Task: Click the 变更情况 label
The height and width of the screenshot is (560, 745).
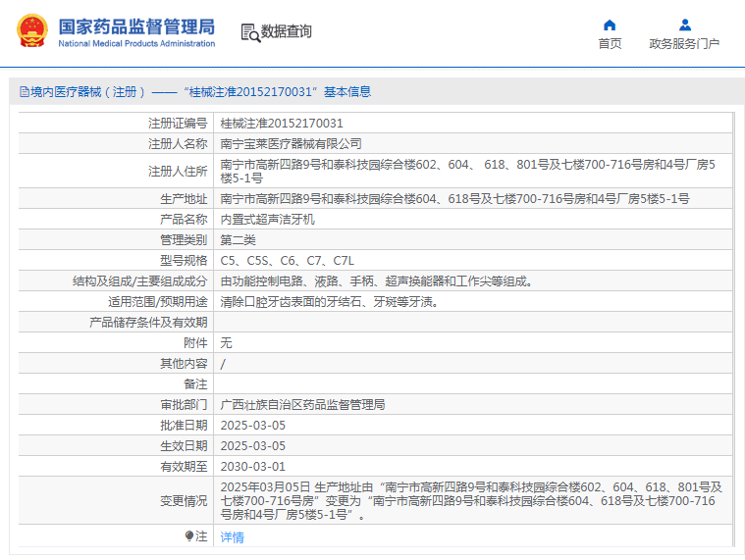Action: point(184,501)
